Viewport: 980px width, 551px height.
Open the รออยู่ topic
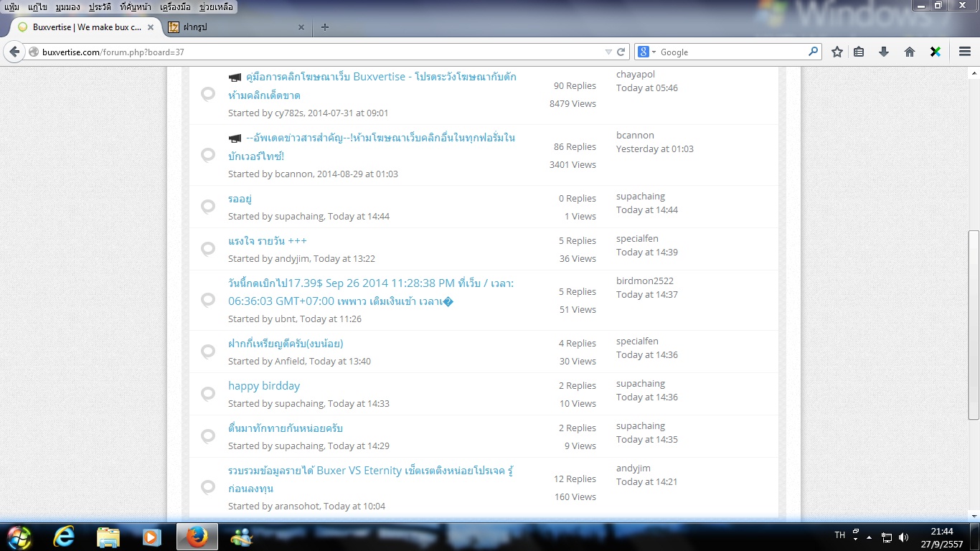click(240, 199)
